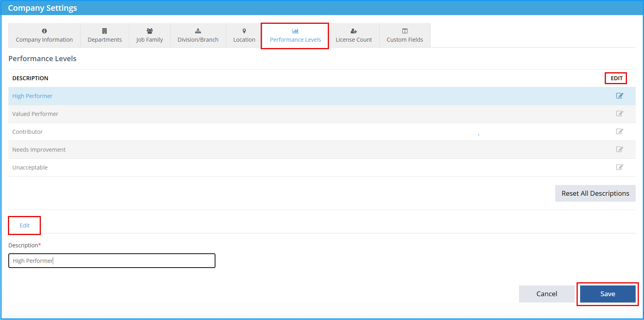This screenshot has width=644, height=320.
Task: Save the performance level description
Action: coord(607,294)
